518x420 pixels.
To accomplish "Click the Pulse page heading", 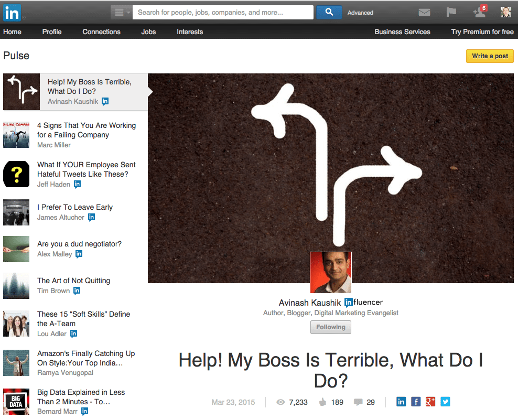I will point(16,56).
